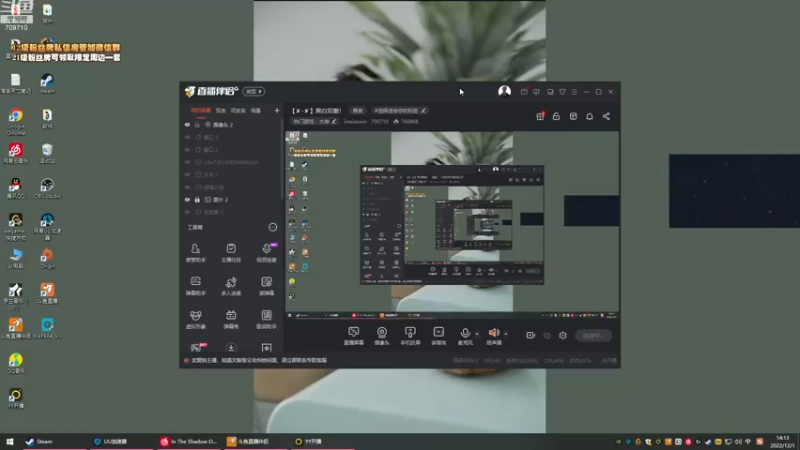Add 手机投屏 phone cast source
Viewport: 800px width, 450px height.
(410, 336)
